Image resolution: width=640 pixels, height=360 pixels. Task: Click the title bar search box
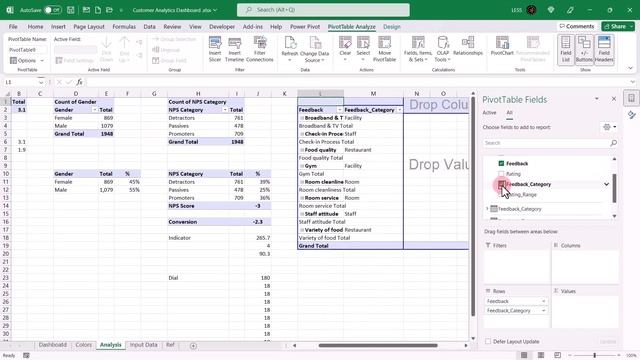click(323, 10)
